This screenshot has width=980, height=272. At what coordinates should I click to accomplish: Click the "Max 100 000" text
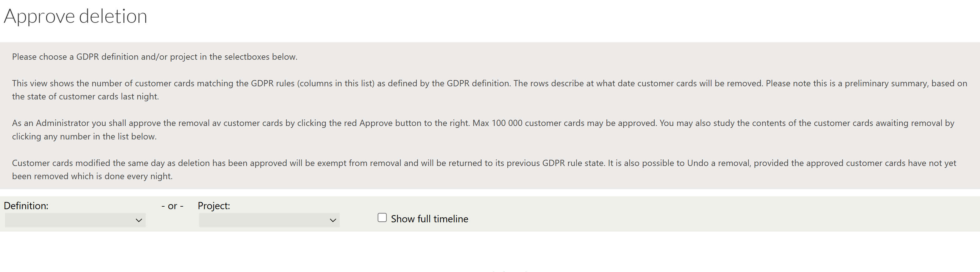pos(497,123)
